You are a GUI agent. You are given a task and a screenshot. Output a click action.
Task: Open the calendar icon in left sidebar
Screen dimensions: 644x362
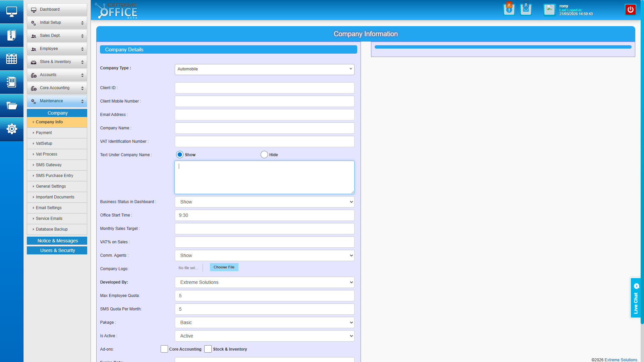11,59
